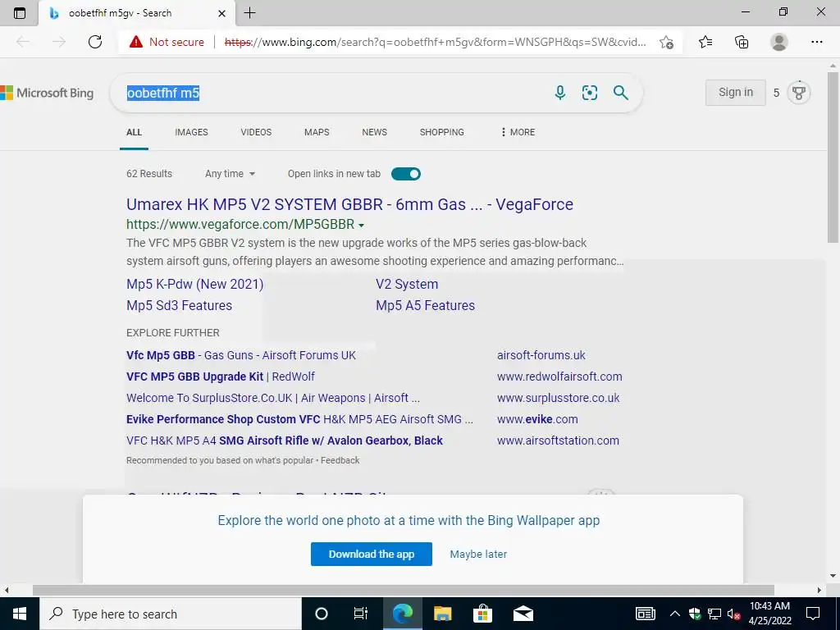Open Cortana circle on taskbar
Screen dimensions: 840x630
pyautogui.click(x=322, y=614)
